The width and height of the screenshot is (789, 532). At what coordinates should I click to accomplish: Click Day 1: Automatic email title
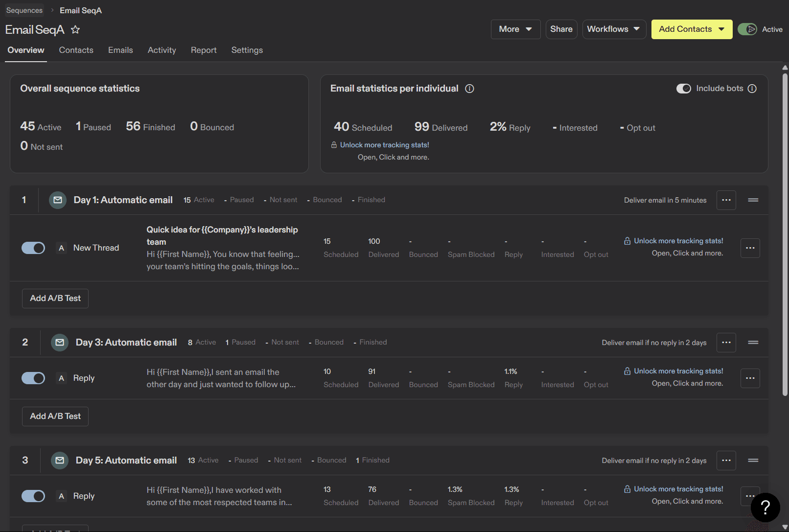point(123,200)
